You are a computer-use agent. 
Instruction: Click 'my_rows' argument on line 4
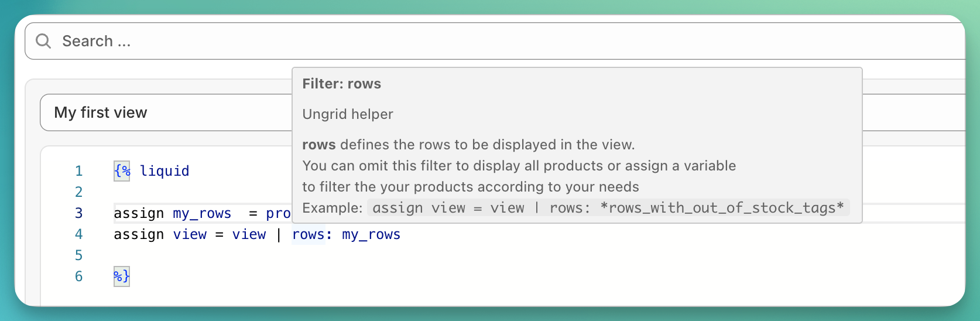(x=371, y=234)
